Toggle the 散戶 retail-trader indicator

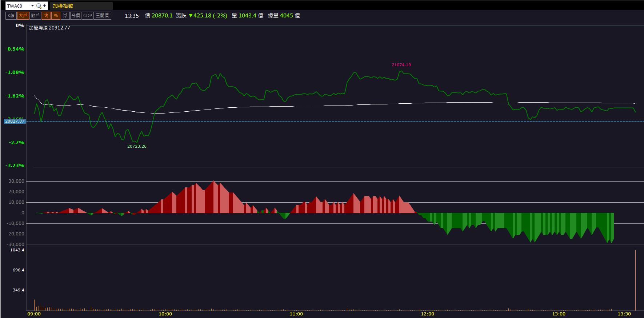tap(35, 16)
